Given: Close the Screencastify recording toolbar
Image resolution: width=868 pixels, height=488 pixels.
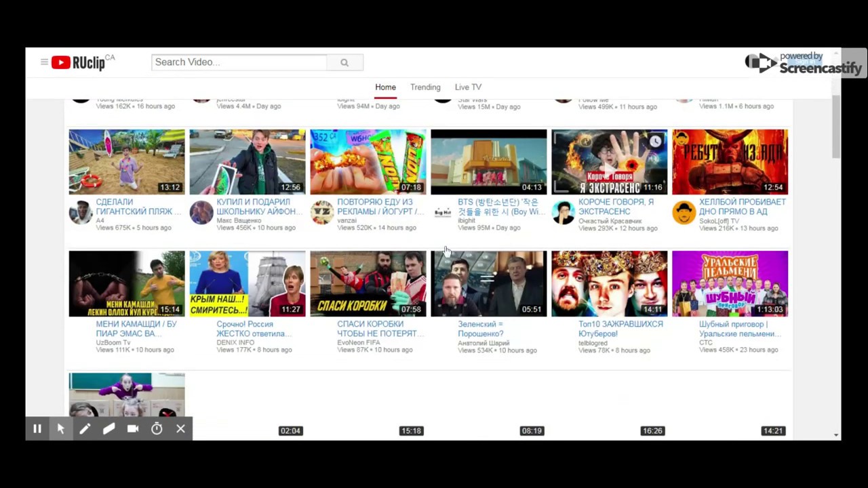Looking at the screenshot, I should (x=180, y=429).
